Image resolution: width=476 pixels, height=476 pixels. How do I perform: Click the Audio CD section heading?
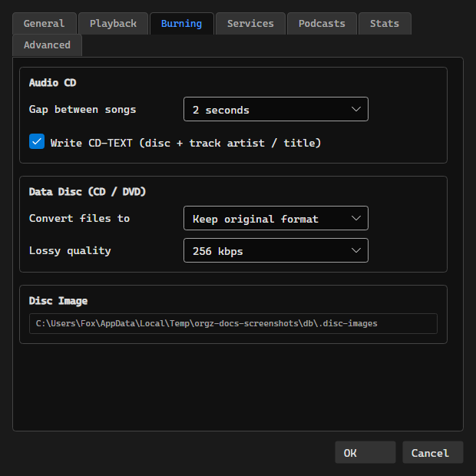click(x=52, y=83)
